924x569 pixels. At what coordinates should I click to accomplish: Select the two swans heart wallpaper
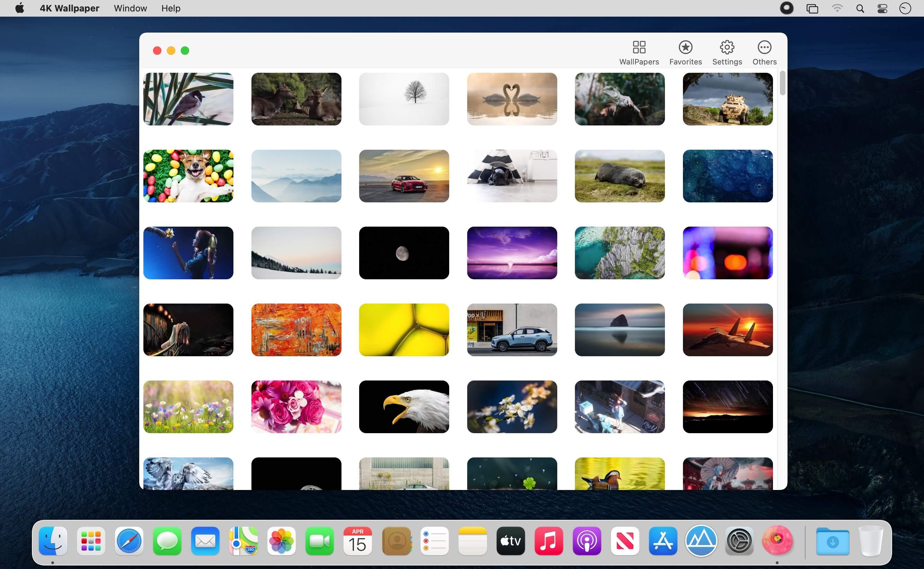point(512,99)
